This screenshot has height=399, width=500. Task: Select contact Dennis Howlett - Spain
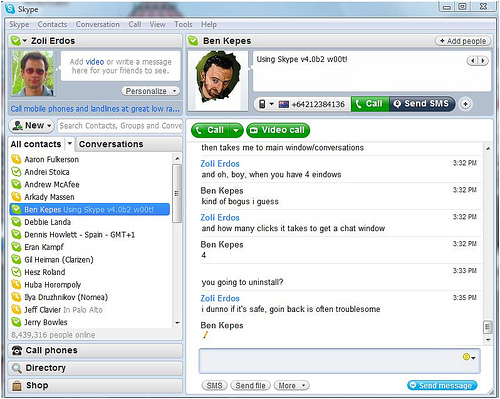pyautogui.click(x=91, y=235)
